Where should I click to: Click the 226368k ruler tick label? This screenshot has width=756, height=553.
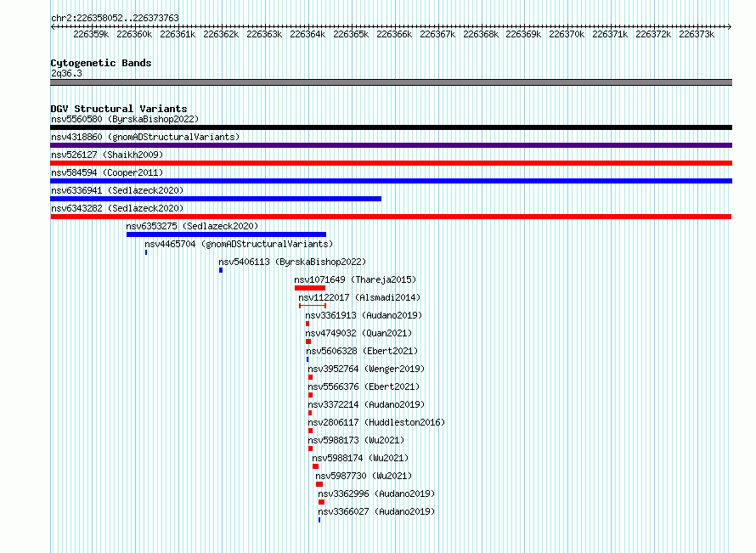[481, 35]
